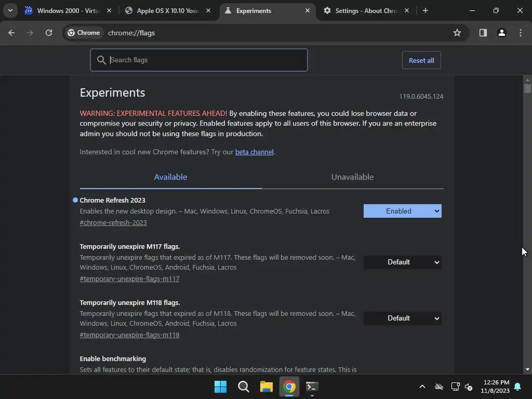Click the Chrome taskbar icon
Viewport: 532px width, 399px height.
click(x=289, y=387)
